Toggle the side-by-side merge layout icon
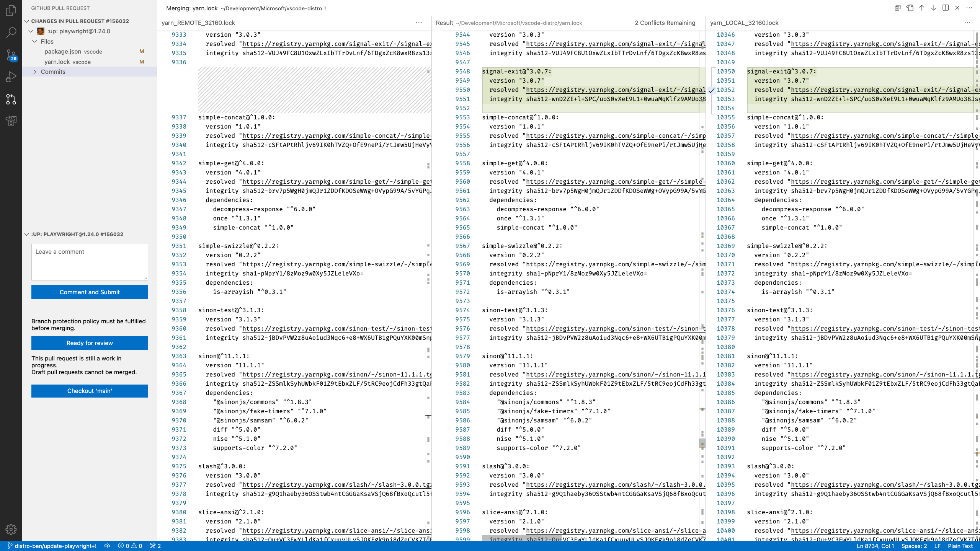The width and height of the screenshot is (980, 551). (945, 8)
